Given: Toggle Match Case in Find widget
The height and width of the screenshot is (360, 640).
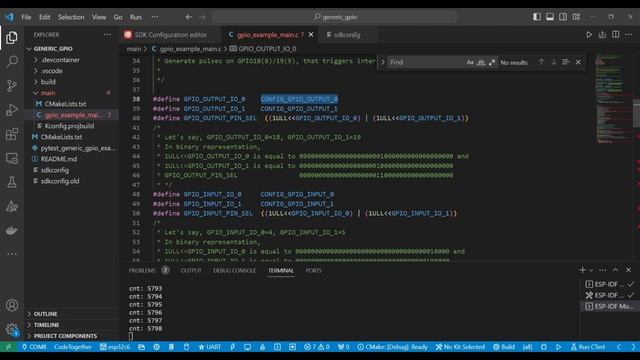Looking at the screenshot, I should [x=470, y=62].
